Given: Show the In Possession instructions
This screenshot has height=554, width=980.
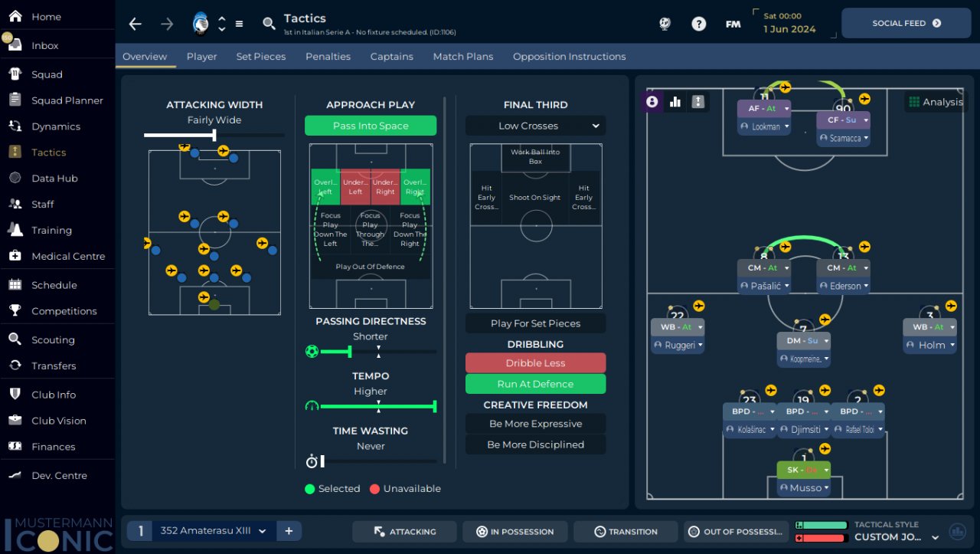Looking at the screenshot, I should click(x=514, y=532).
